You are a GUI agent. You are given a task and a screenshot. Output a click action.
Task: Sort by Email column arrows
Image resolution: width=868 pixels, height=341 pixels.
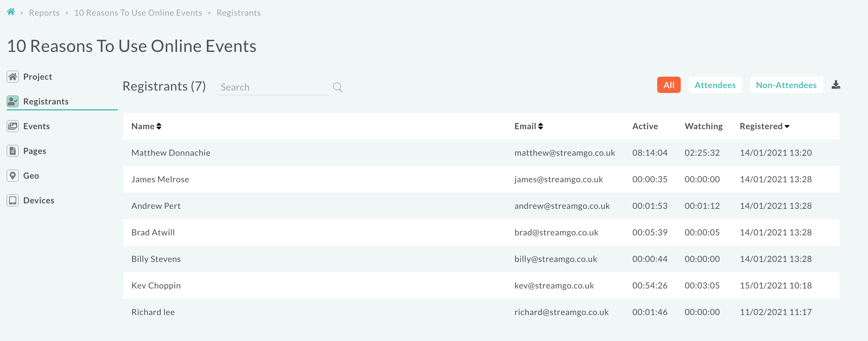coord(541,126)
